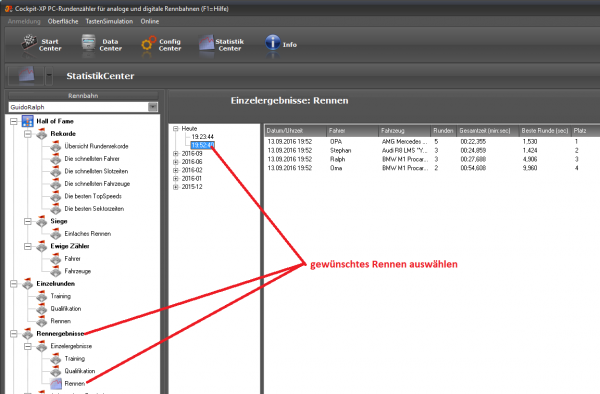600x394 pixels.
Task: Click the Hall of Fame icon
Action: pos(28,121)
